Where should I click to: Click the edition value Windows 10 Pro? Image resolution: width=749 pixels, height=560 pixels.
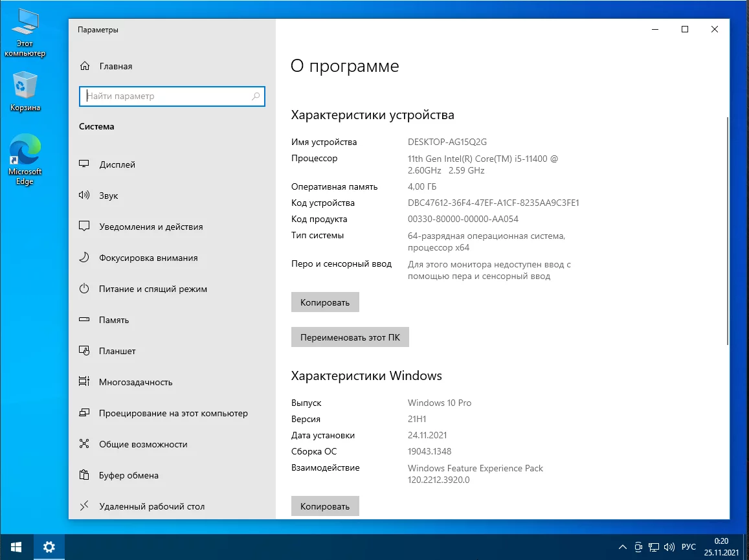tap(440, 403)
